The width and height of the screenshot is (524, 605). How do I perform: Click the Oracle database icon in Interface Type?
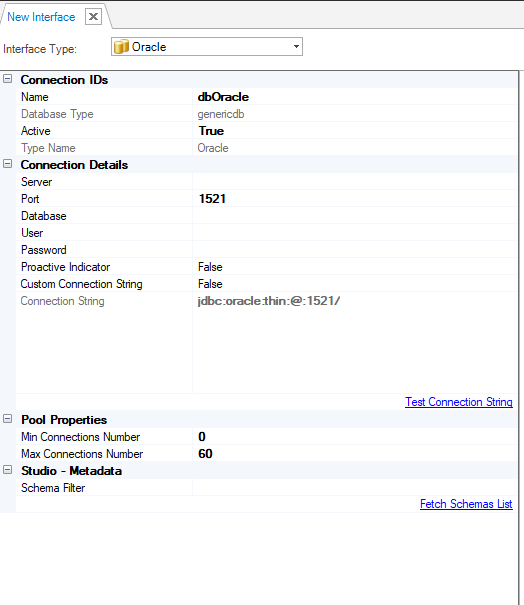point(121,47)
